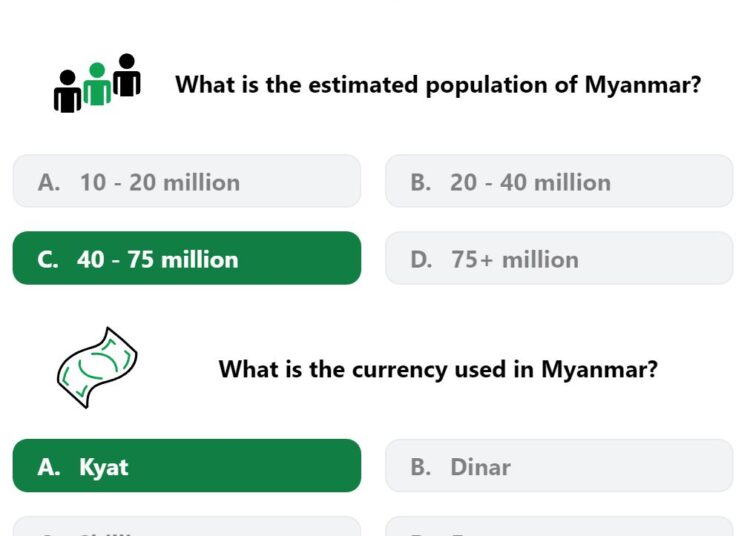Select answer B. 20 - 40 million
Viewport: 750px width, 536px height.
coord(559,181)
